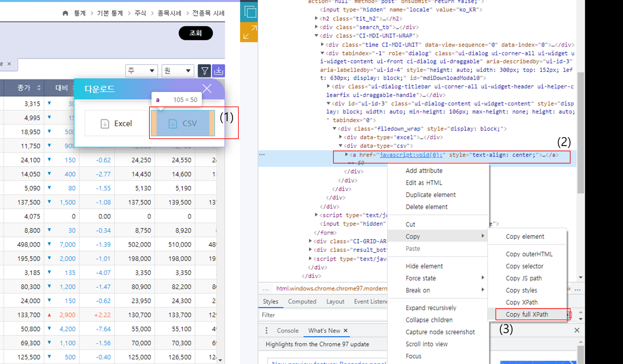Click the javascript:void(0) href link
Image resolution: width=623 pixels, height=364 pixels.
[411, 155]
